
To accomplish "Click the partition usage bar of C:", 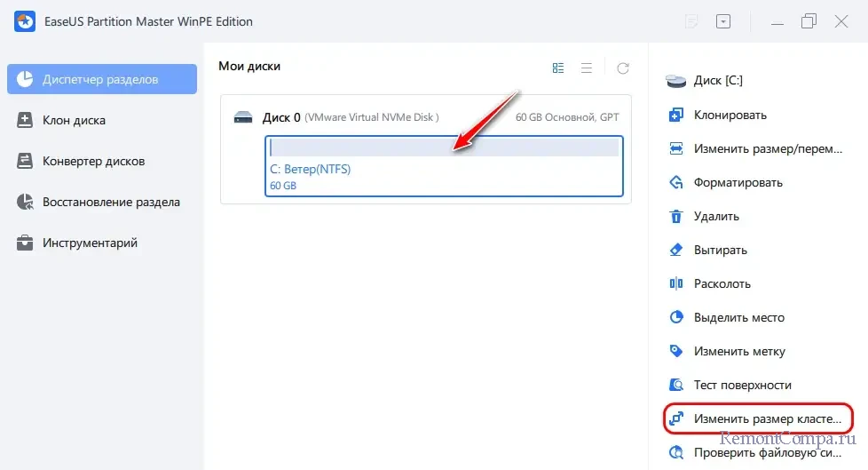I will click(444, 147).
